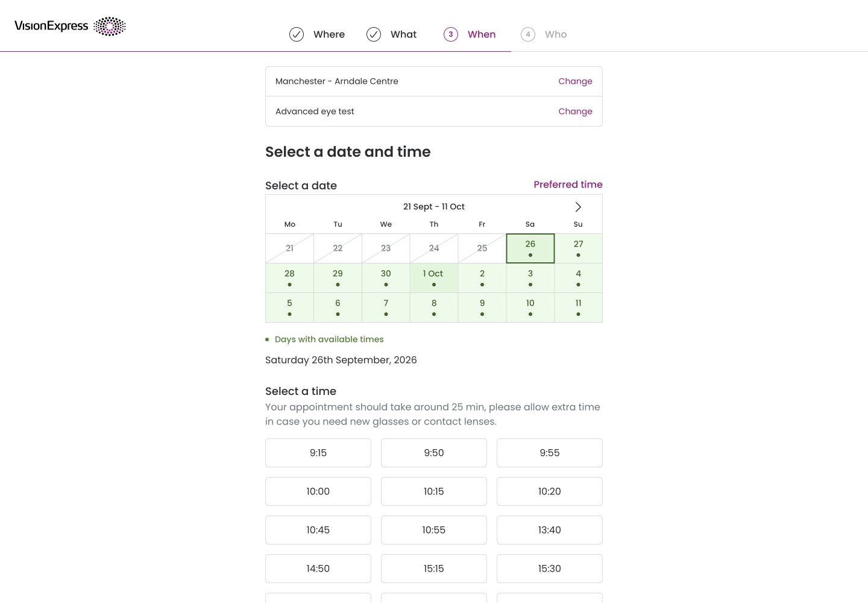The image size is (868, 603).
Task: Change the Manchester - Arndale Centre store
Action: coord(575,81)
